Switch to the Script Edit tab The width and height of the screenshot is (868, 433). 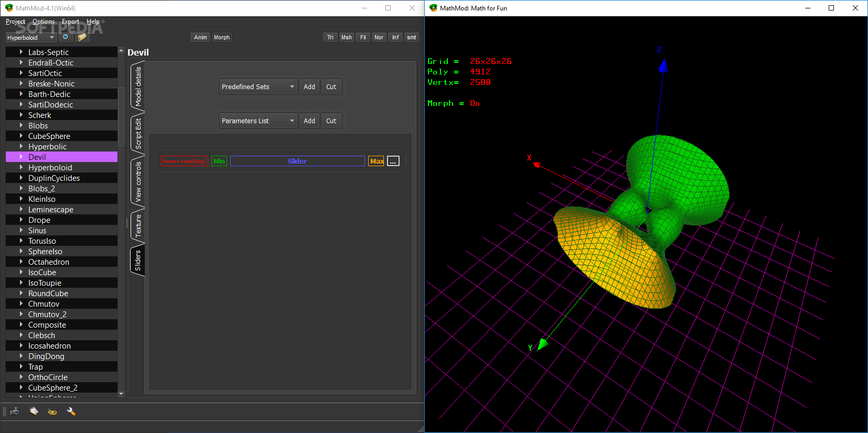coord(138,134)
